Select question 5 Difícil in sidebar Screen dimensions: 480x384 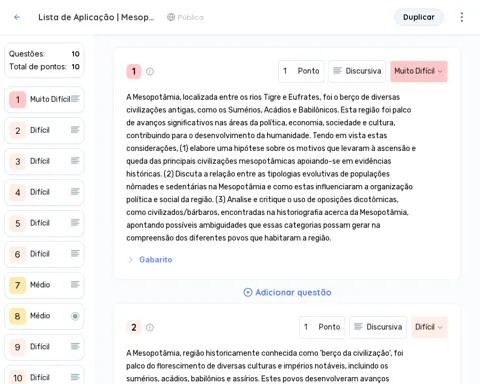click(44, 223)
